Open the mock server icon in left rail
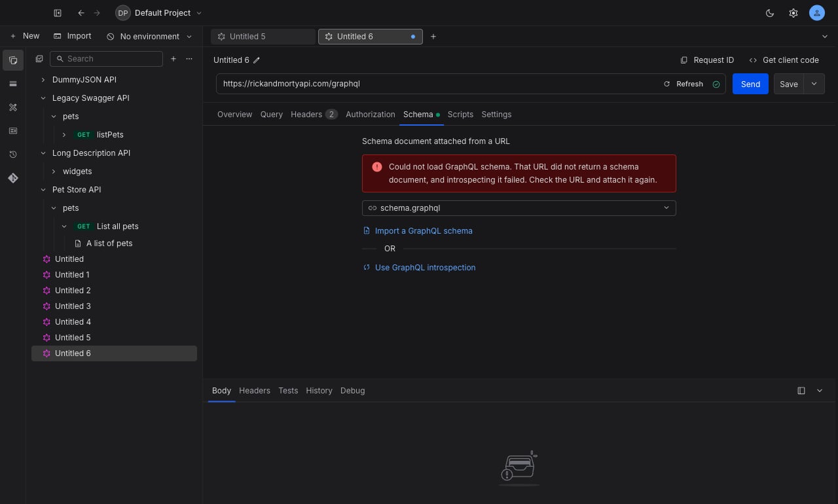 click(13, 131)
